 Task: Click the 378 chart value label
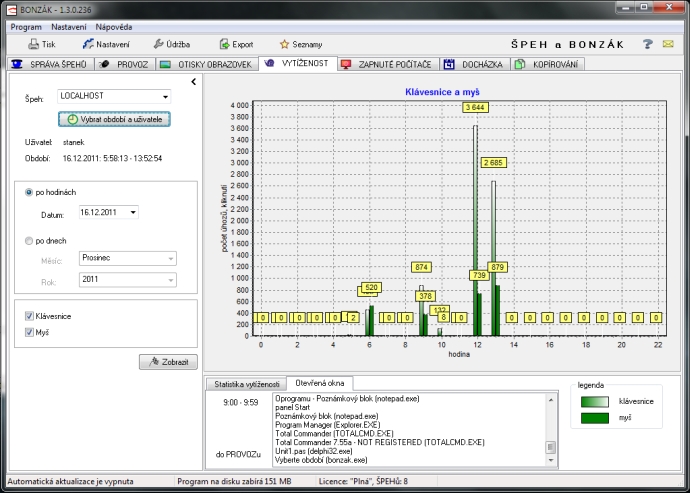425,296
